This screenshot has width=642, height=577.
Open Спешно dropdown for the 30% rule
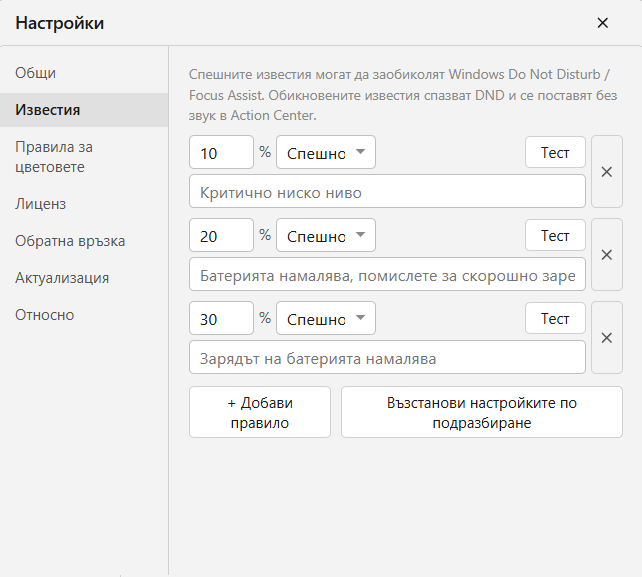[x=326, y=318]
